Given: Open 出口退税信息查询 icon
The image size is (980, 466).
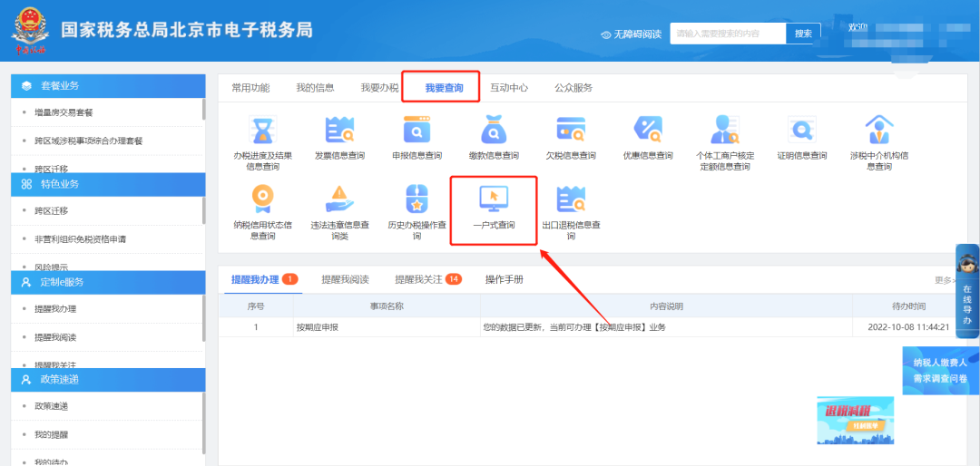Looking at the screenshot, I should coord(571,199).
